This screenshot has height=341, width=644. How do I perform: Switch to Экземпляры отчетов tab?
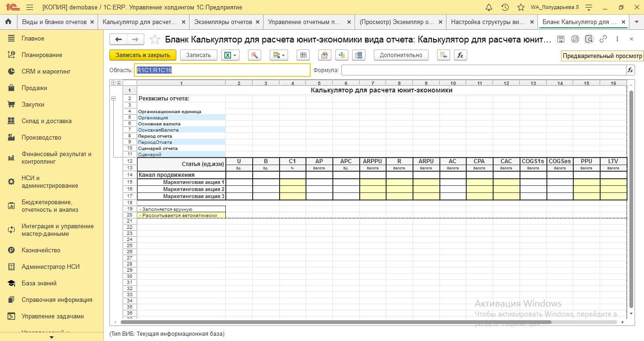[x=223, y=22]
